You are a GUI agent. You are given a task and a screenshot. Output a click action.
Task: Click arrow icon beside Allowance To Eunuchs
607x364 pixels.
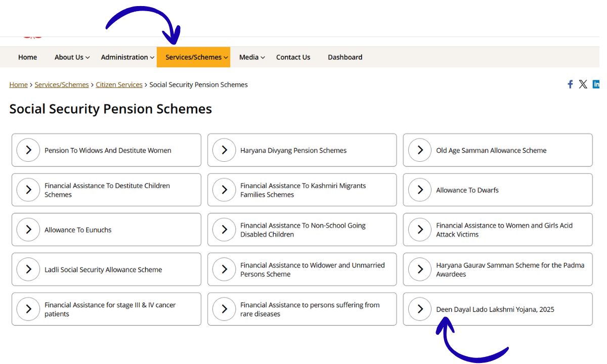coord(28,230)
